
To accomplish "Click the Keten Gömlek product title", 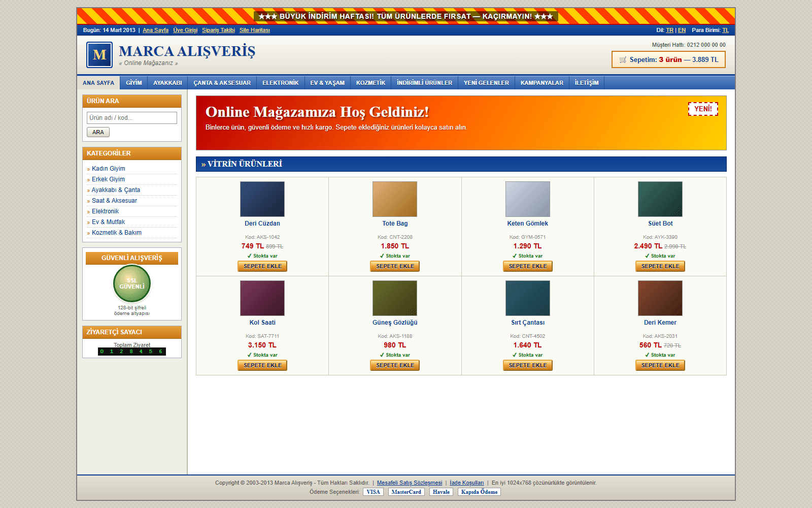I will click(528, 224).
